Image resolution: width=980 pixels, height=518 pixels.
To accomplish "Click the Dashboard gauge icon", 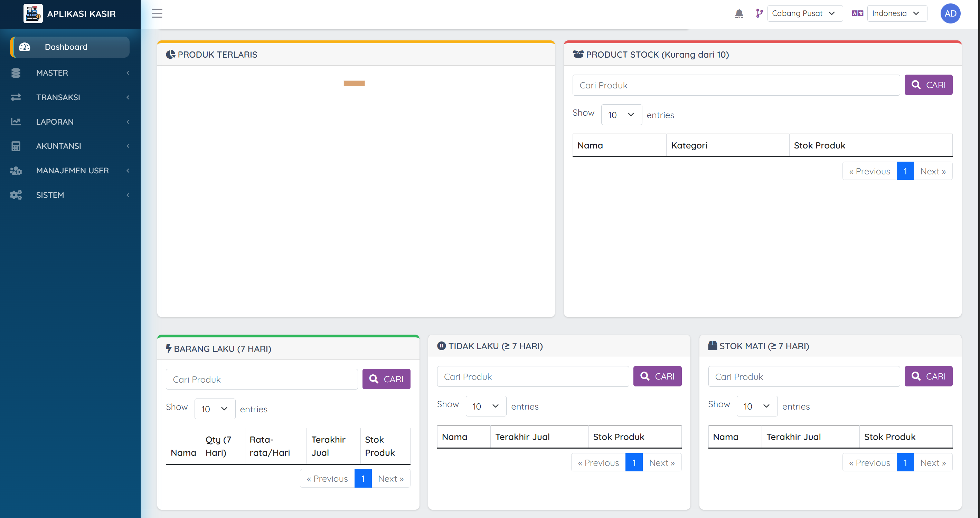I will (25, 47).
